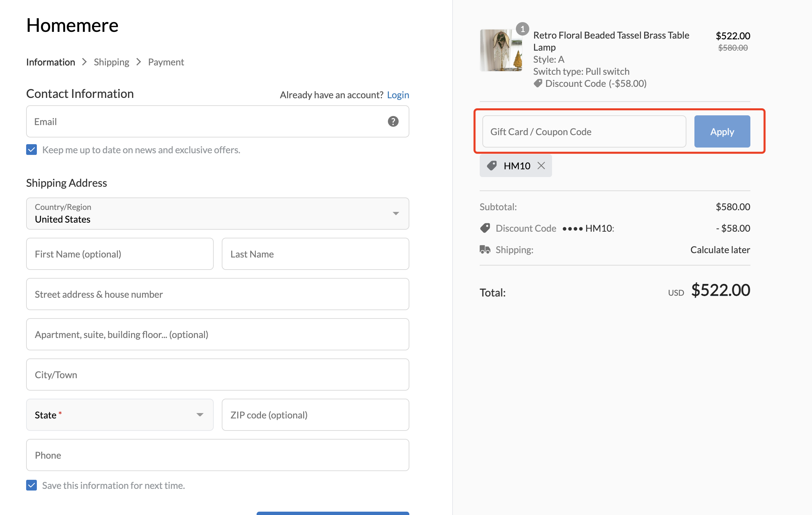
Task: Click the chevron between Shipping and Payment
Action: tap(139, 62)
